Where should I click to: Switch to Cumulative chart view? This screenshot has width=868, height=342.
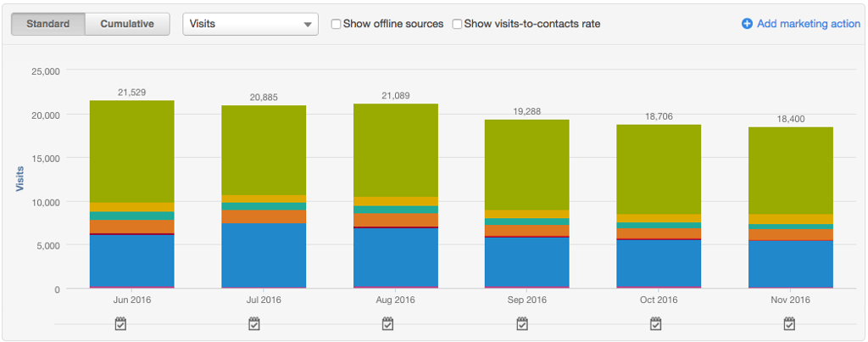point(127,24)
